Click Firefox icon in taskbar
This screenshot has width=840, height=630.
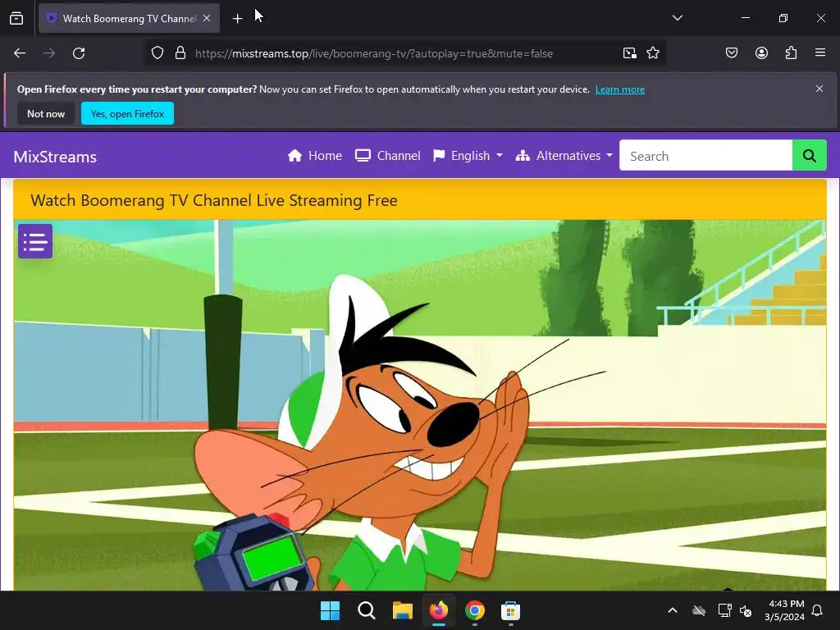click(x=439, y=610)
